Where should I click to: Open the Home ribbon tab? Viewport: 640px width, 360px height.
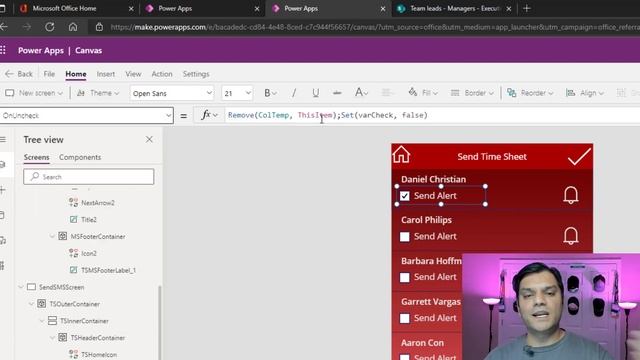(76, 74)
